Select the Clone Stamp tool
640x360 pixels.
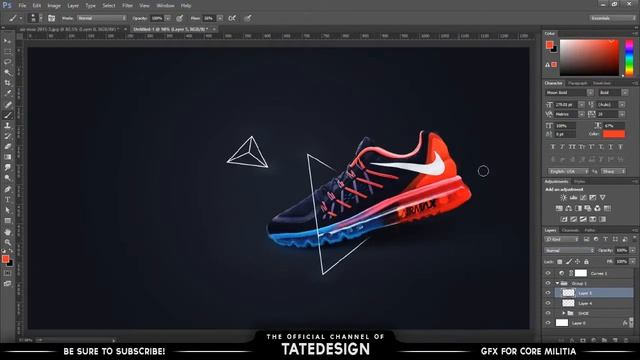click(x=7, y=126)
